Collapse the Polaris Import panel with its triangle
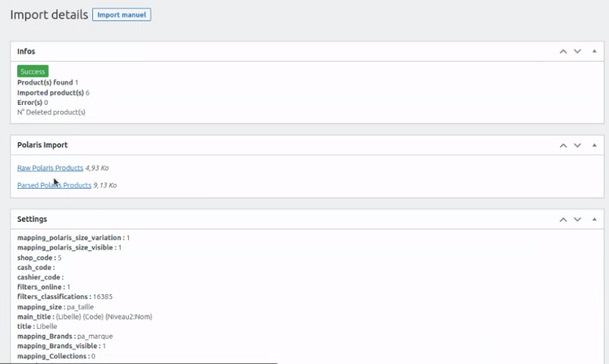Viewport: 609px width, 364px height. click(593, 145)
